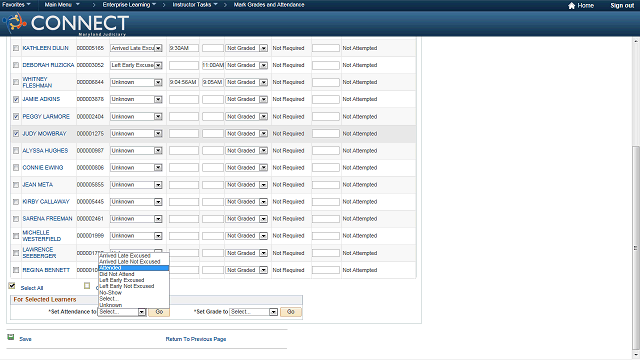Viewport: 640px width, 360px height.
Task: Select Left Early Not Excused option
Action: pos(133,287)
